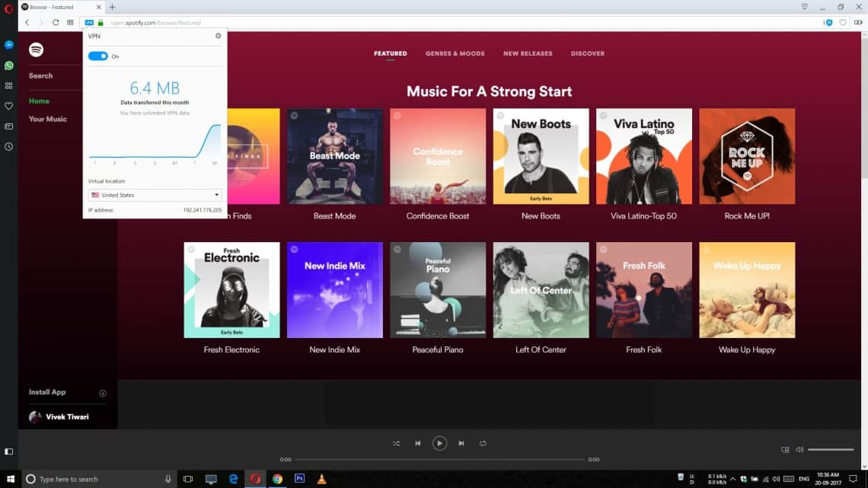Open Peaceful Piano playlist cover
The width and height of the screenshot is (868, 488).
(437, 290)
